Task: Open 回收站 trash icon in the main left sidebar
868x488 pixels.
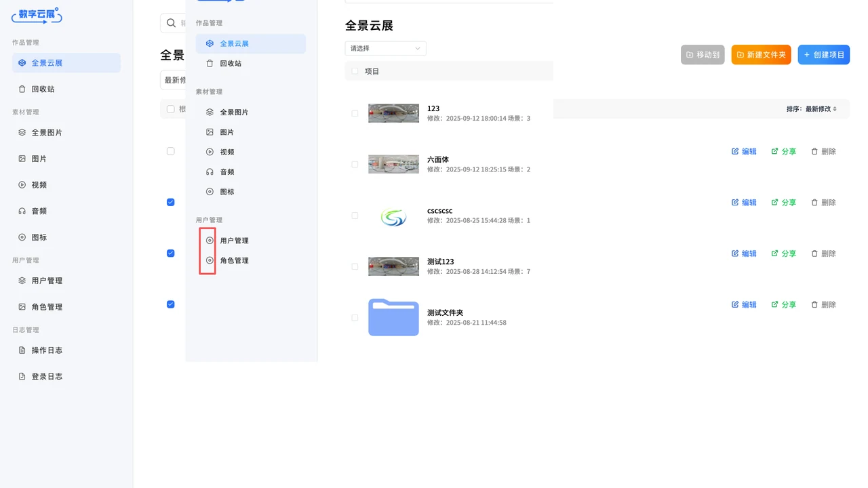Action: pos(22,89)
